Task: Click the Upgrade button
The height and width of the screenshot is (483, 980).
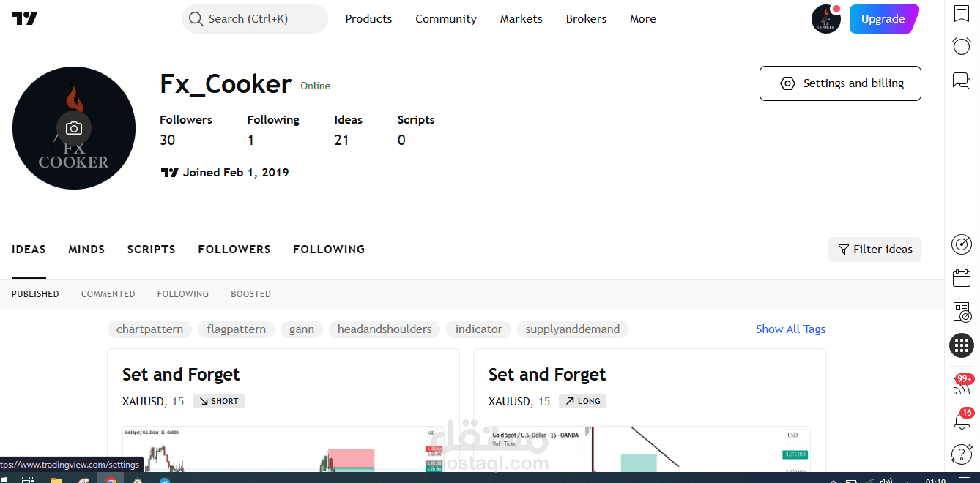Action: 884,19
